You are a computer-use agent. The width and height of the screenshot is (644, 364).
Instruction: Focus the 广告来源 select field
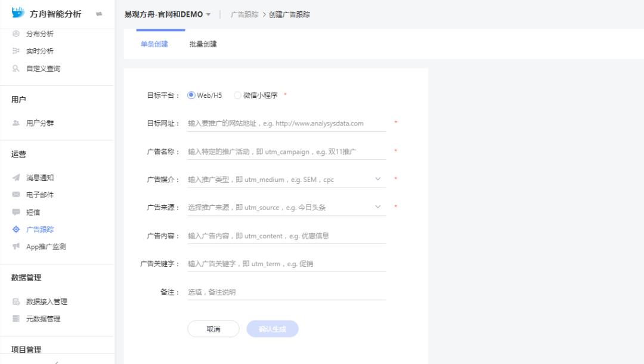287,208
